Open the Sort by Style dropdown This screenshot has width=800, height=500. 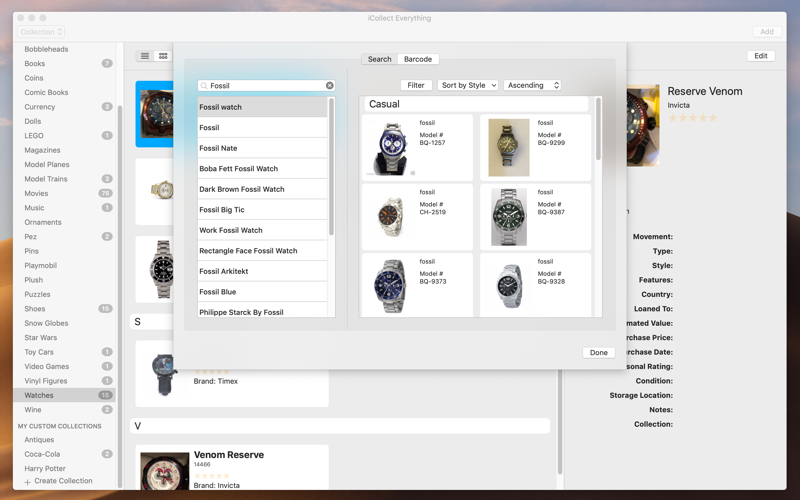[468, 85]
